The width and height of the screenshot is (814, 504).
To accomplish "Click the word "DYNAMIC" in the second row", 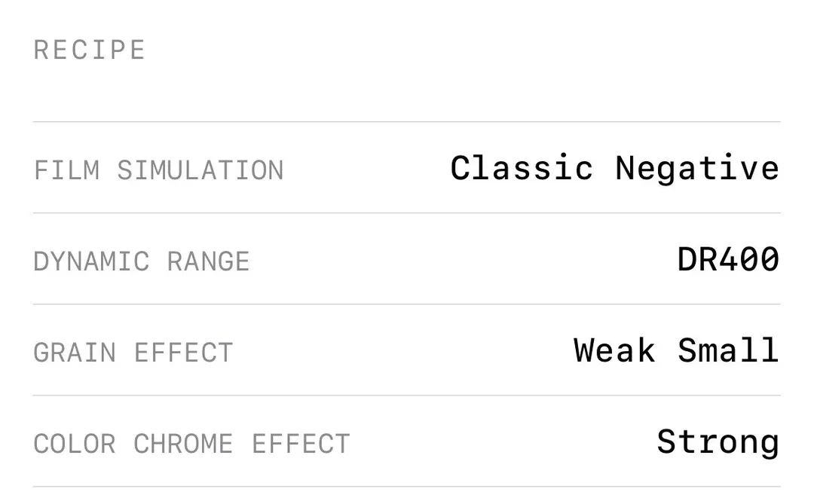I will click(92, 261).
